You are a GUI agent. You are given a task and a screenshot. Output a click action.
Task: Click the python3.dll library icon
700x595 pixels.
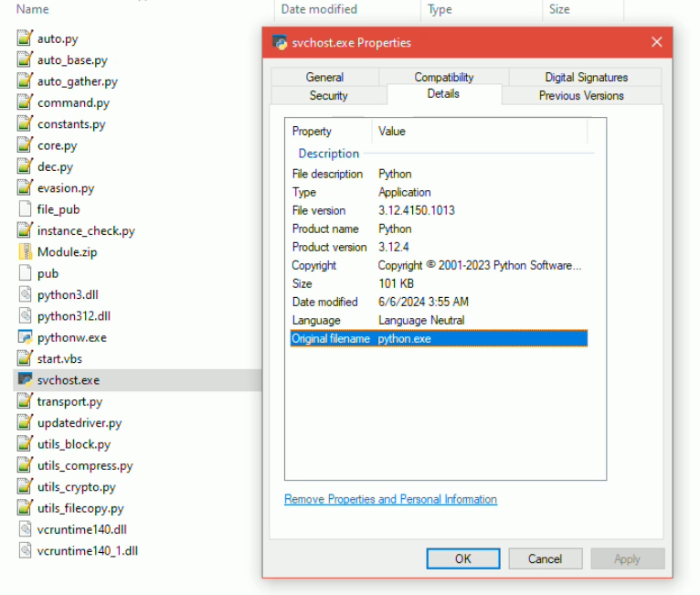[x=26, y=294]
